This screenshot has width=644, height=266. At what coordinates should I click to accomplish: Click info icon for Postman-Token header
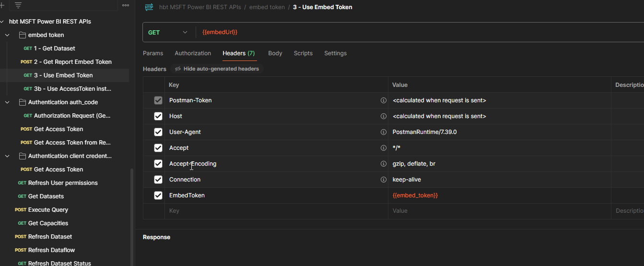(383, 100)
